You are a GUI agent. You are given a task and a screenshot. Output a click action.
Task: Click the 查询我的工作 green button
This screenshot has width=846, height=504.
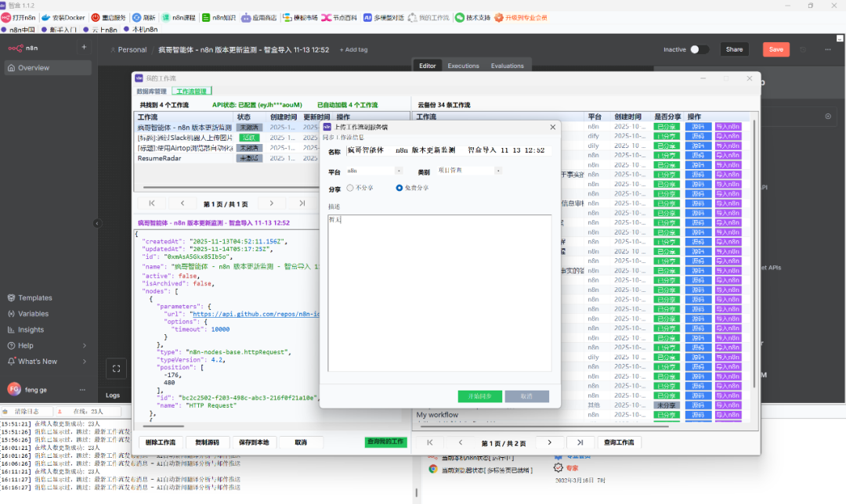pyautogui.click(x=385, y=442)
